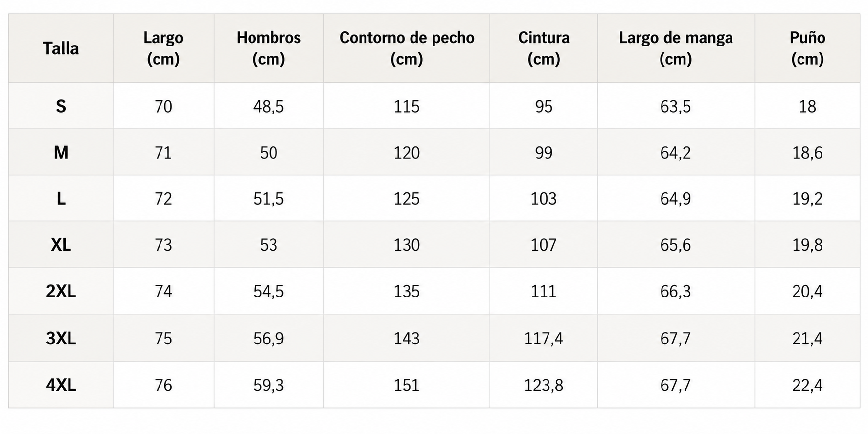Select the Talla column header
The width and height of the screenshot is (868, 434).
(x=61, y=48)
